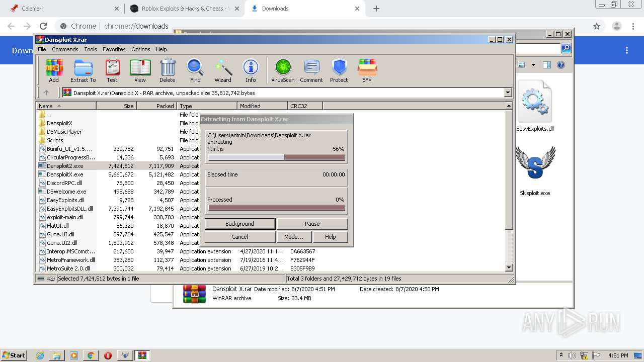Click the Background button
The width and height of the screenshot is (644, 362).
pyautogui.click(x=239, y=224)
